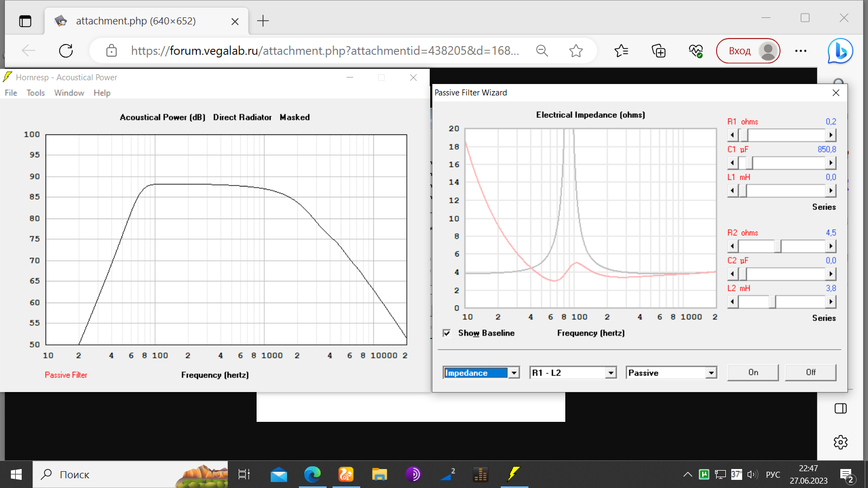868x488 pixels.
Task: Increase R2 ohms with right arrow
Action: click(831, 246)
